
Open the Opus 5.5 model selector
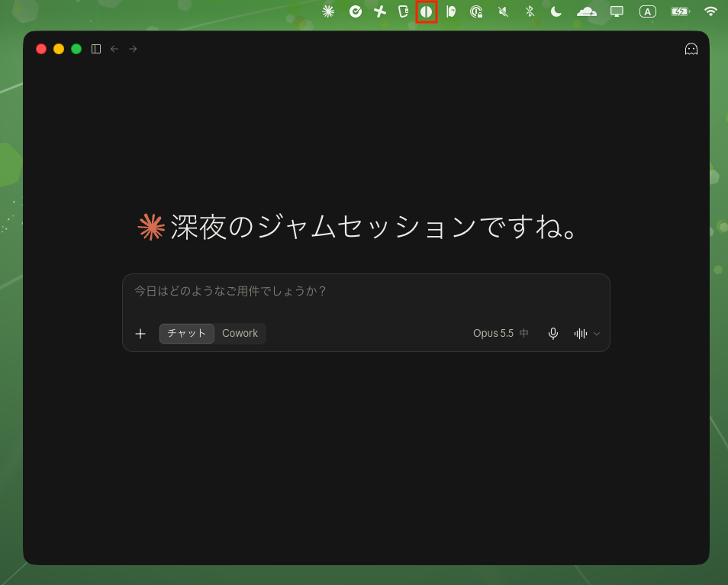501,334
